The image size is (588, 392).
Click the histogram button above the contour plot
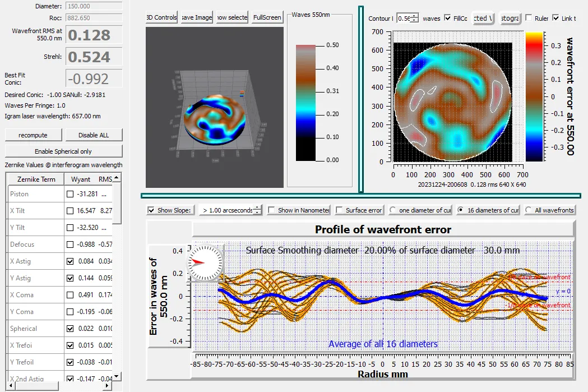click(x=508, y=18)
